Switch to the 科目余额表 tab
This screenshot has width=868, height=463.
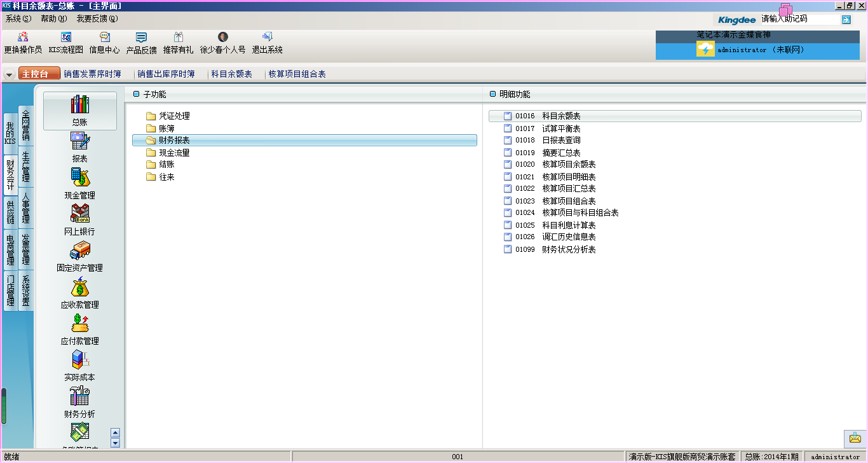coord(231,74)
